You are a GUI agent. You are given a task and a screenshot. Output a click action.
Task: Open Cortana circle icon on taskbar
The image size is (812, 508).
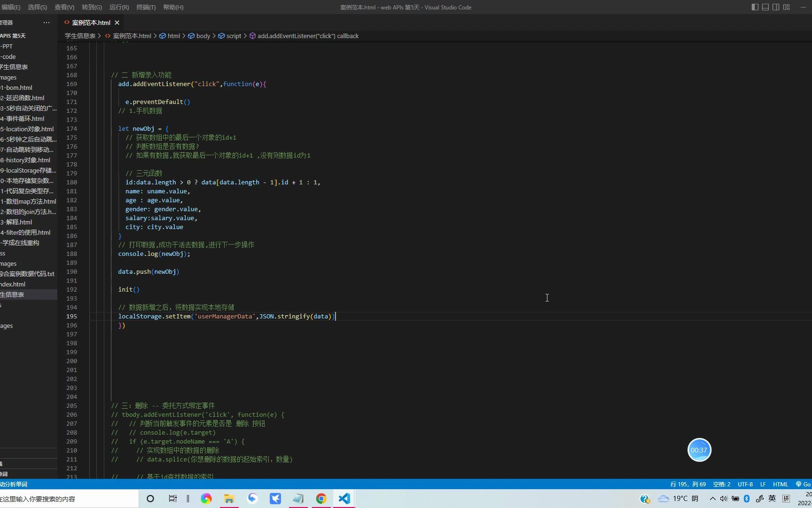pos(150,499)
